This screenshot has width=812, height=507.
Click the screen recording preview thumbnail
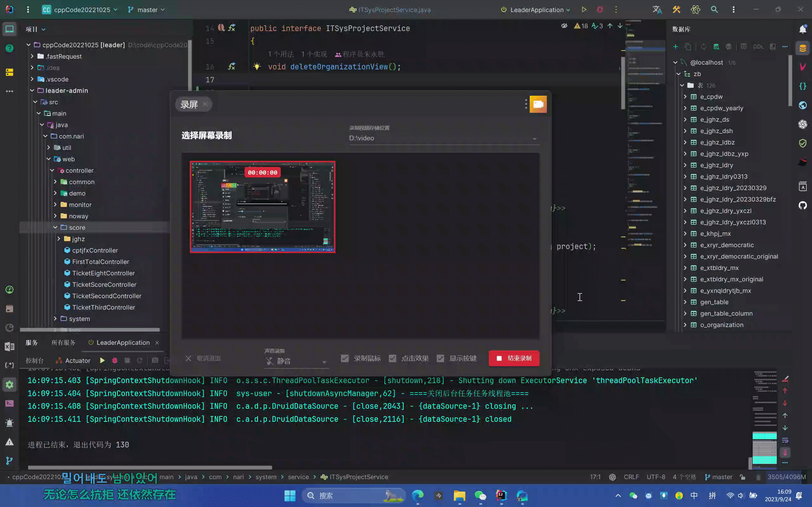click(x=262, y=207)
